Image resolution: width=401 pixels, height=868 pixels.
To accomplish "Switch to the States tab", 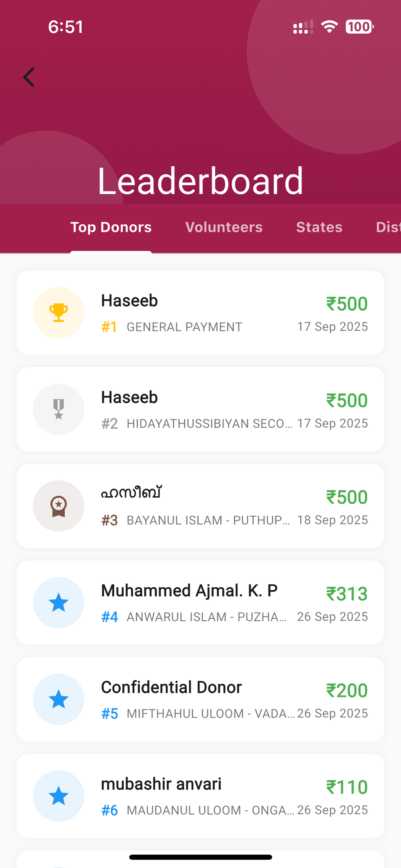I will tap(319, 227).
